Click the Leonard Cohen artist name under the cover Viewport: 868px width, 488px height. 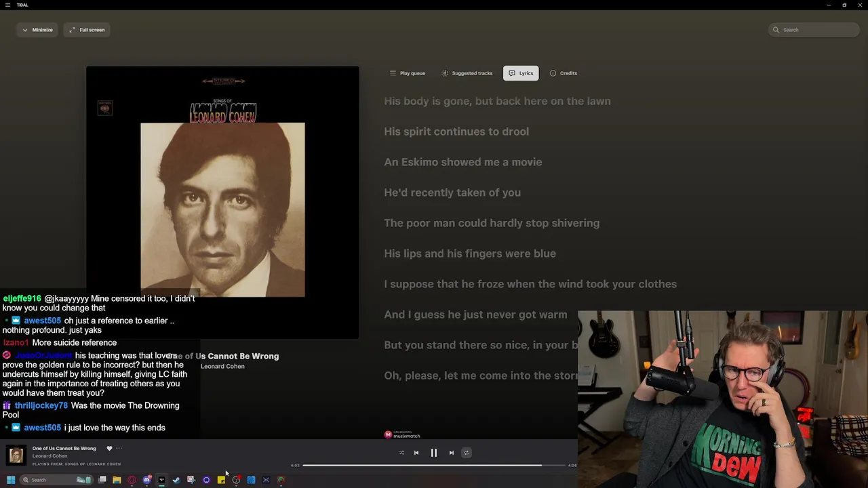222,366
